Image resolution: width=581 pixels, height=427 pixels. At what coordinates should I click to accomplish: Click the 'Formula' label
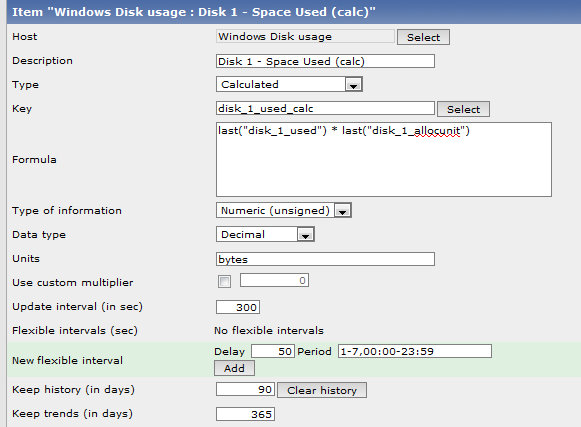click(x=34, y=159)
